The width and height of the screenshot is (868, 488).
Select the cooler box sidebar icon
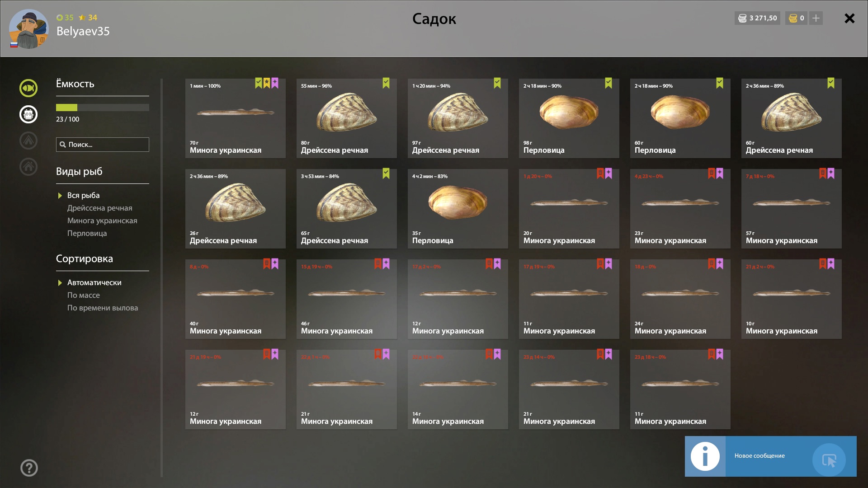[x=28, y=114]
